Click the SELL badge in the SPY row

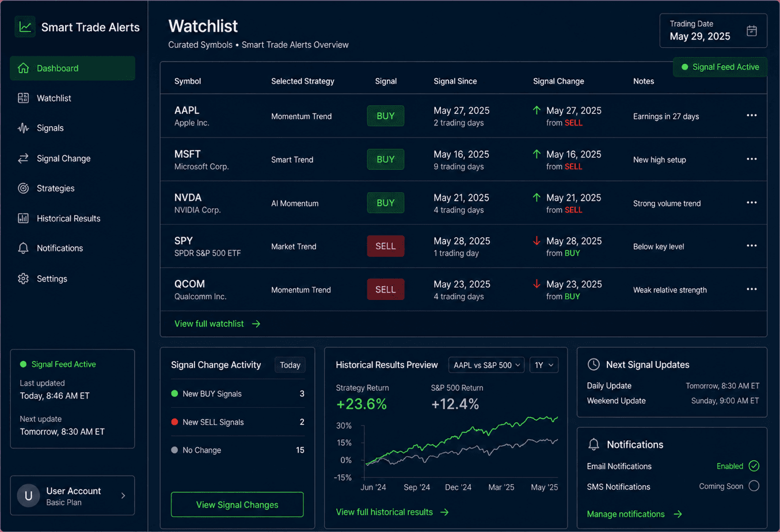[386, 246]
